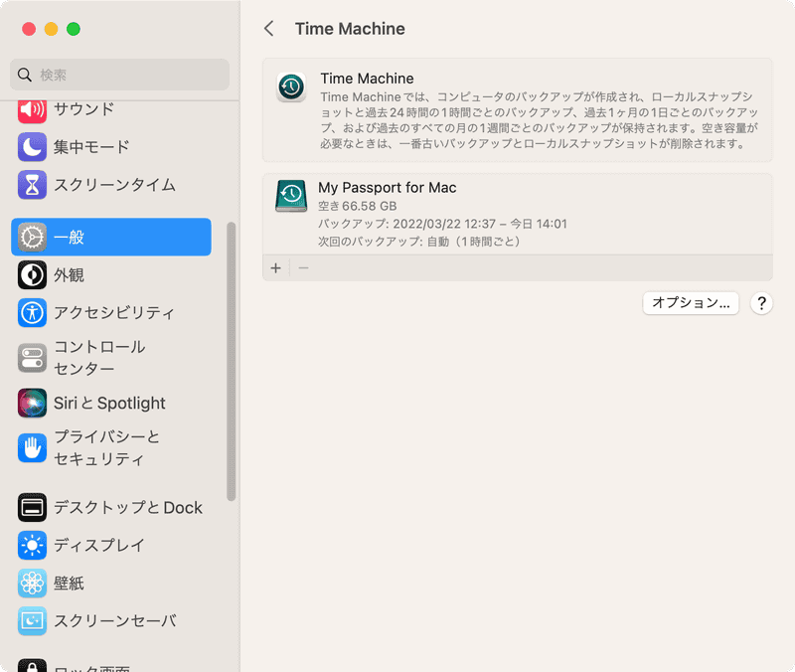Open the オプション… button

point(691,303)
